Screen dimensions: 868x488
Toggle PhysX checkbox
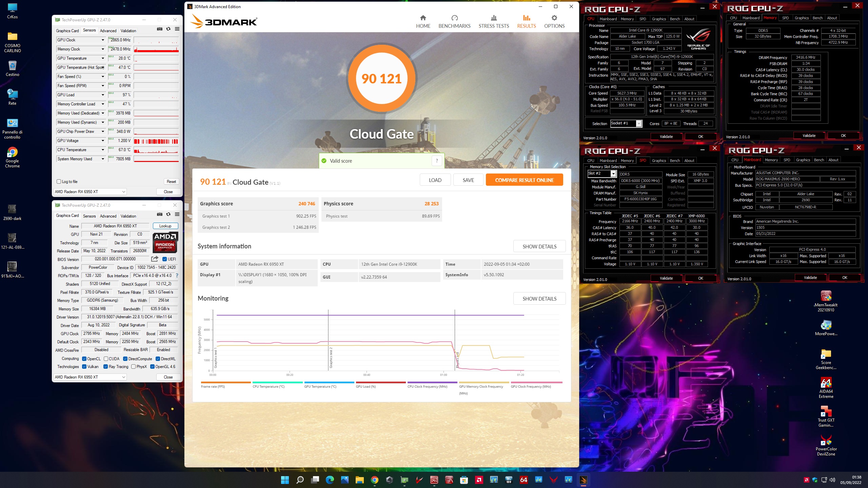click(x=133, y=366)
